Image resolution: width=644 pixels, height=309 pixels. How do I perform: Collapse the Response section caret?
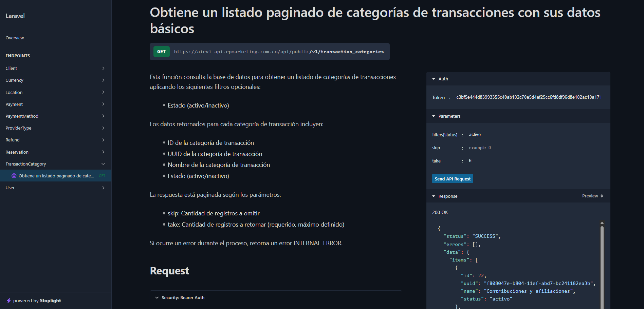click(434, 196)
